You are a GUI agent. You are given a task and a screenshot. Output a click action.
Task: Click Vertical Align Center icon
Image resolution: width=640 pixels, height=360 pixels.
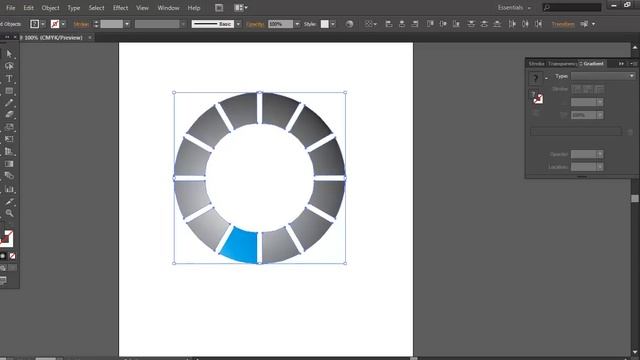tap(443, 24)
